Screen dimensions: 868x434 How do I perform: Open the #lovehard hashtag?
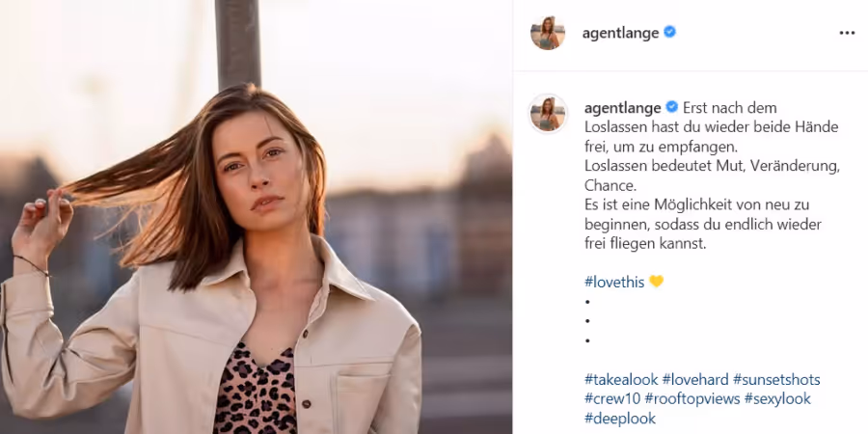coord(695,380)
